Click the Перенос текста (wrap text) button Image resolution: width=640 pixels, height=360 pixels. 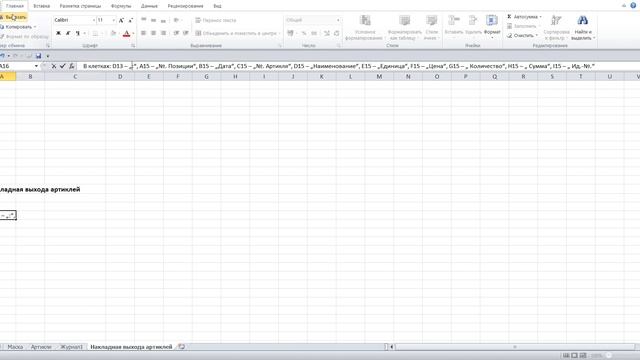point(216,20)
